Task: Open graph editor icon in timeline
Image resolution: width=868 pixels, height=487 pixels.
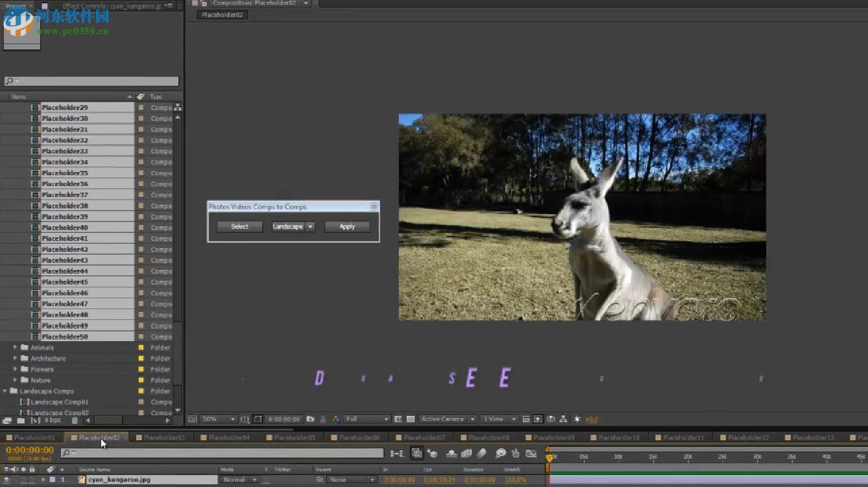Action: (531, 453)
